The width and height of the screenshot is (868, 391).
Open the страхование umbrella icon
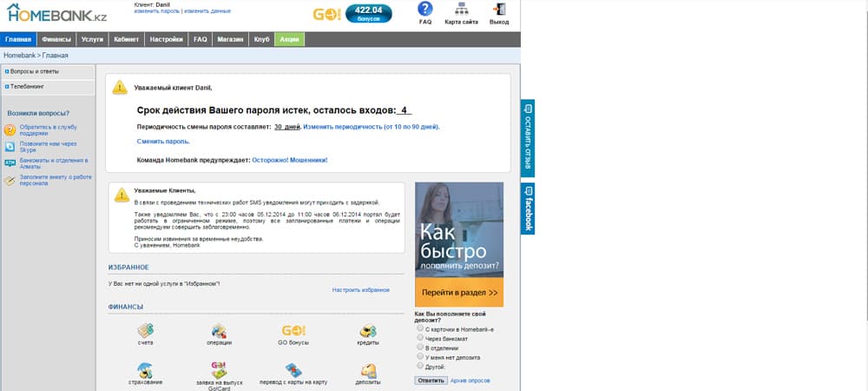click(146, 370)
